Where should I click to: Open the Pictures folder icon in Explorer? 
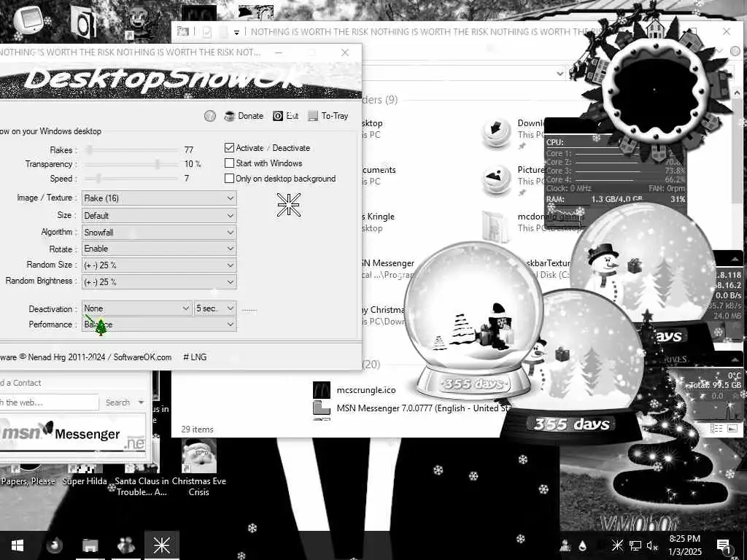click(x=496, y=179)
